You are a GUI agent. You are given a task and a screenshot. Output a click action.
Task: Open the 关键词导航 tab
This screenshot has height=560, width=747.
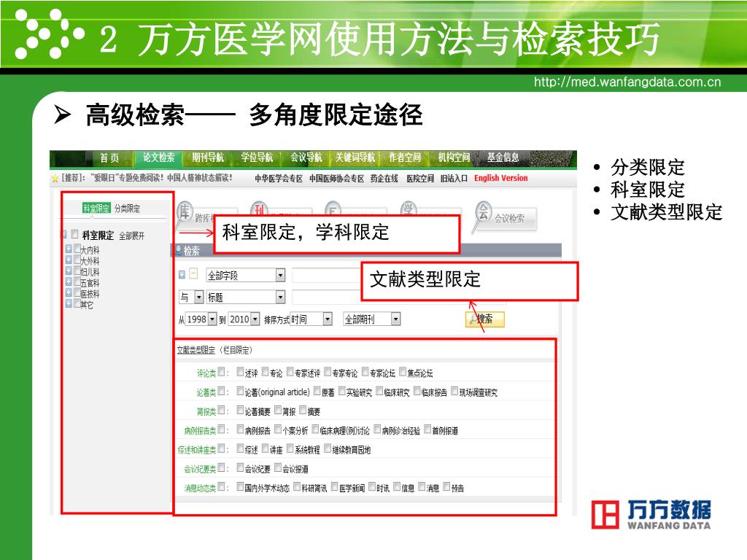[355, 157]
